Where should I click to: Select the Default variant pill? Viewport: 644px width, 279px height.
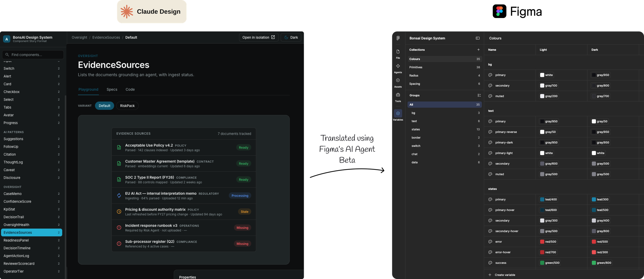click(104, 106)
